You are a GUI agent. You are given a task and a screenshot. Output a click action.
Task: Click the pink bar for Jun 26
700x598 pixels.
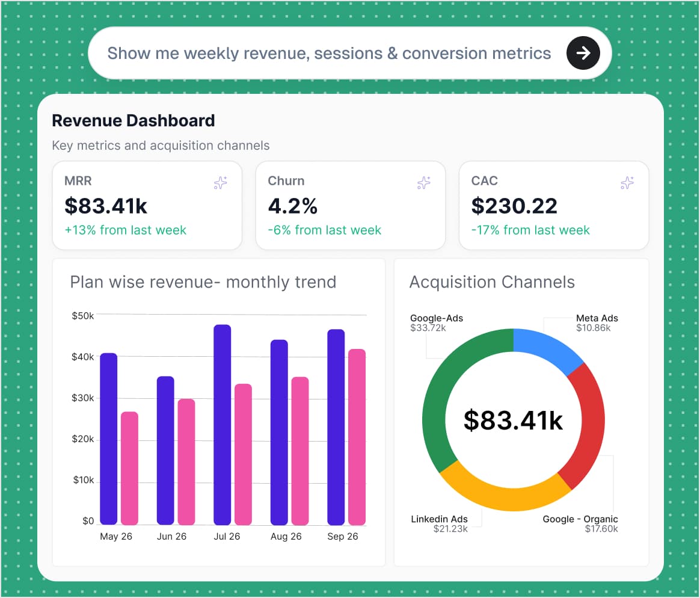tap(186, 462)
